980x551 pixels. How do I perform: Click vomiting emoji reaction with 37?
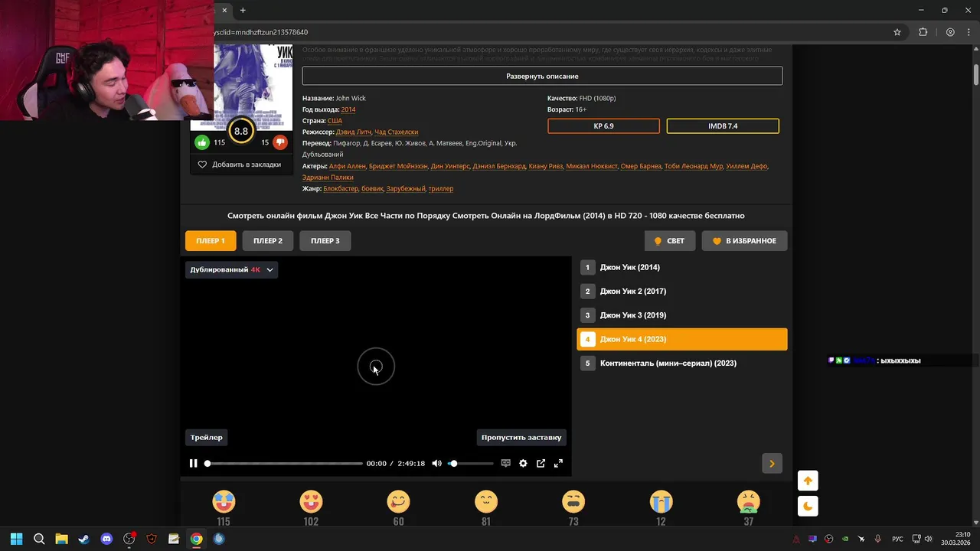[748, 501]
